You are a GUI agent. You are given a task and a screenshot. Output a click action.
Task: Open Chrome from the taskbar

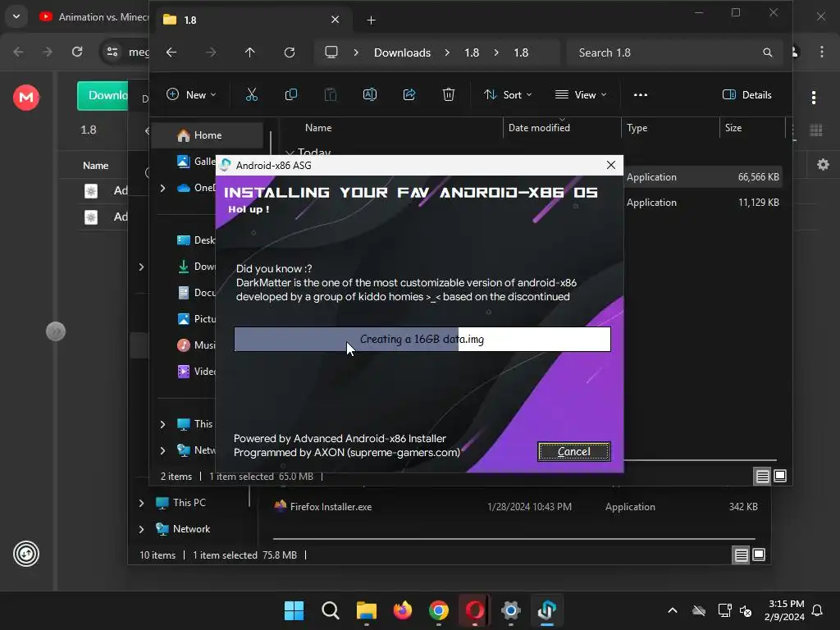tap(439, 610)
